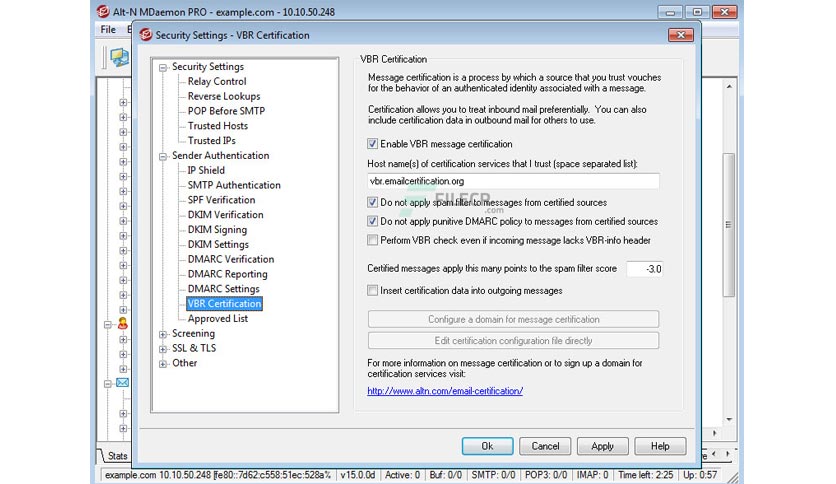Select SPF Verification item

pos(221,200)
